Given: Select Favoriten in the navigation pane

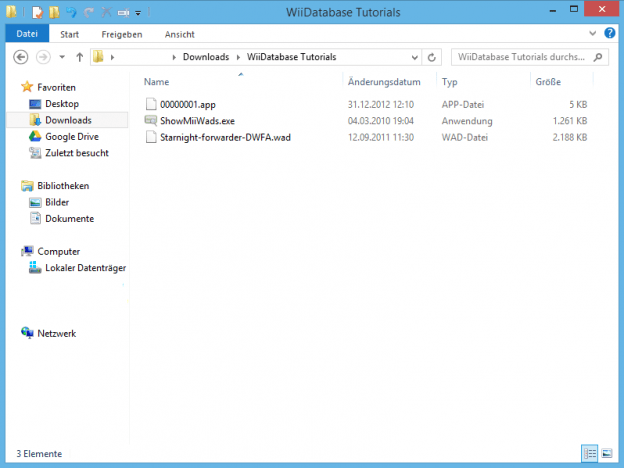Looking at the screenshot, I should point(56,87).
